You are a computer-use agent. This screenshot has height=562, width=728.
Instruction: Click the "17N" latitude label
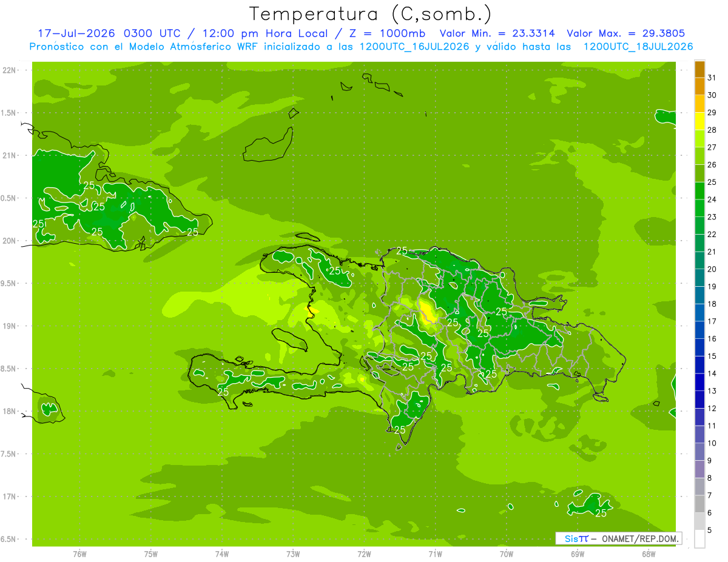pos(10,497)
